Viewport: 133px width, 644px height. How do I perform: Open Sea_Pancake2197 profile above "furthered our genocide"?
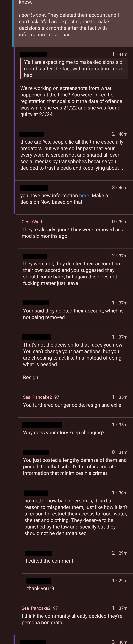(41, 397)
